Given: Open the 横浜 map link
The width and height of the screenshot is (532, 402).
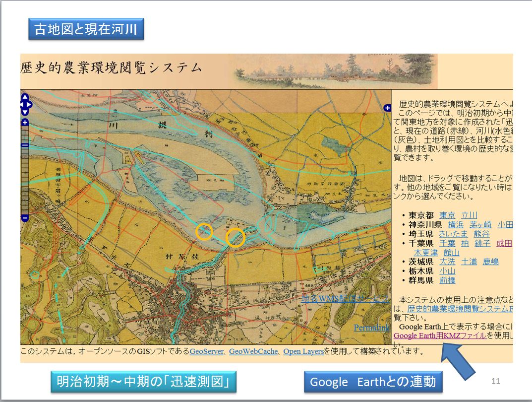Looking at the screenshot, I should [456, 225].
